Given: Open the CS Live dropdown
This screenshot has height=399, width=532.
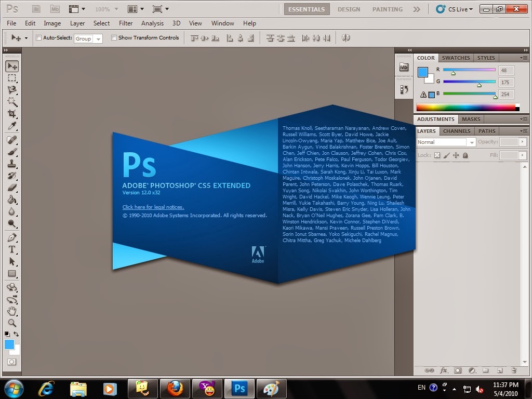Looking at the screenshot, I should (x=454, y=9).
